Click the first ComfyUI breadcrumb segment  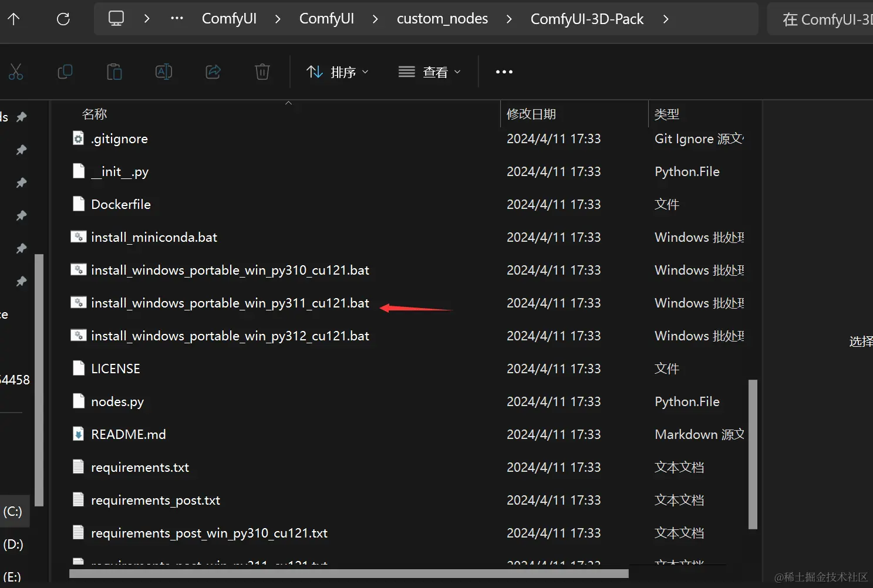point(229,19)
